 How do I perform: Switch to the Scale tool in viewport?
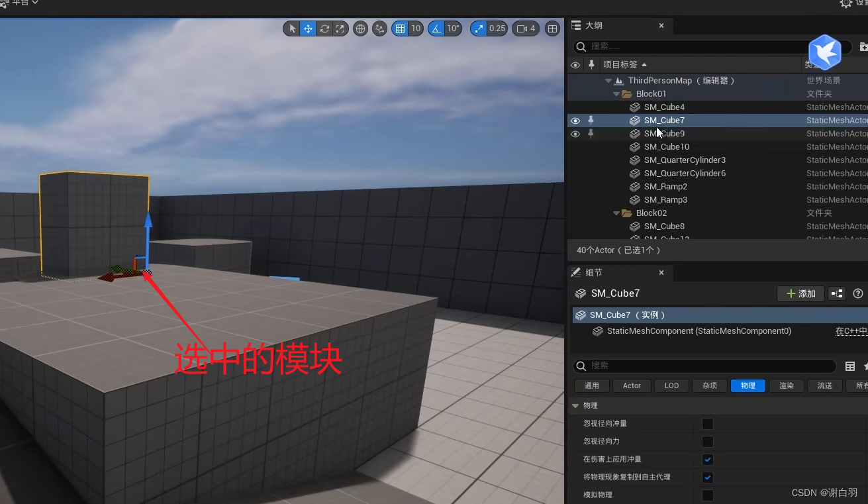click(340, 28)
